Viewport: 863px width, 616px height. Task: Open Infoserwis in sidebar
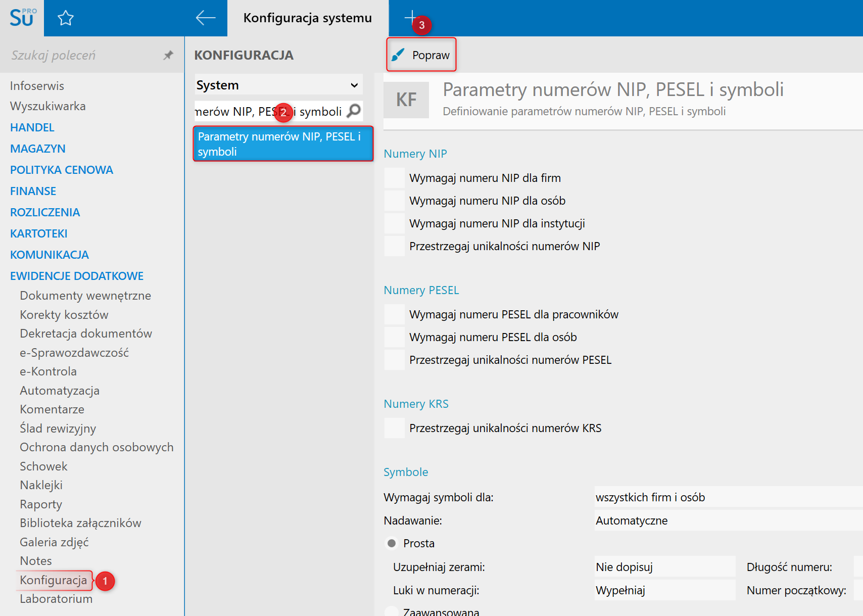tap(37, 86)
